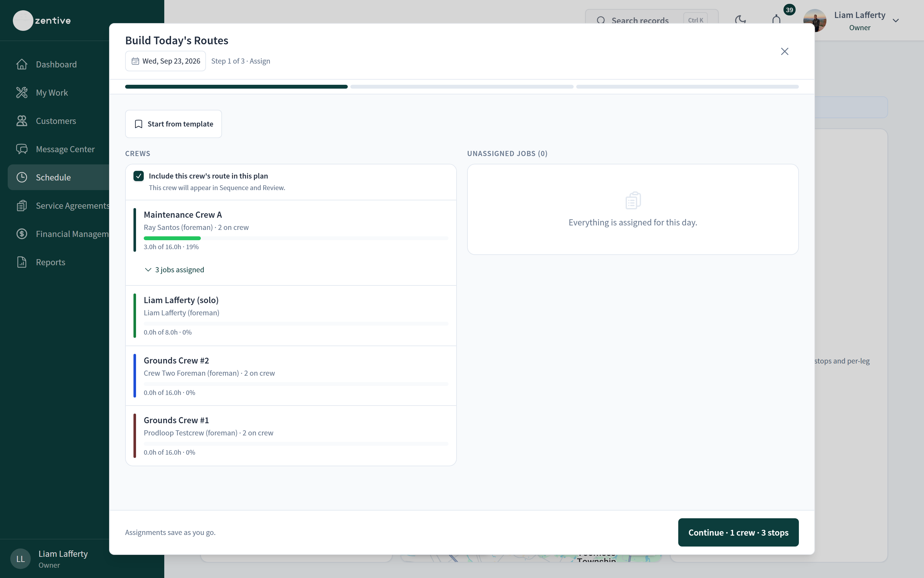Click the Reports document icon
Viewport: 924px width, 578px height.
point(22,262)
